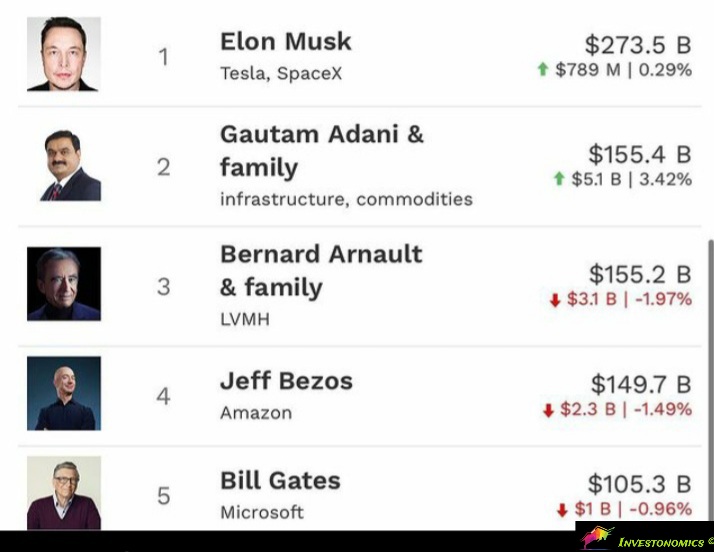Click the green up arrow beside $789 M
The height and width of the screenshot is (552, 714).
[543, 70]
